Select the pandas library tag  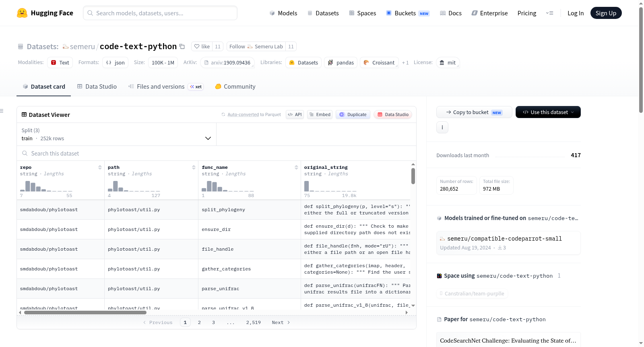pyautogui.click(x=341, y=62)
